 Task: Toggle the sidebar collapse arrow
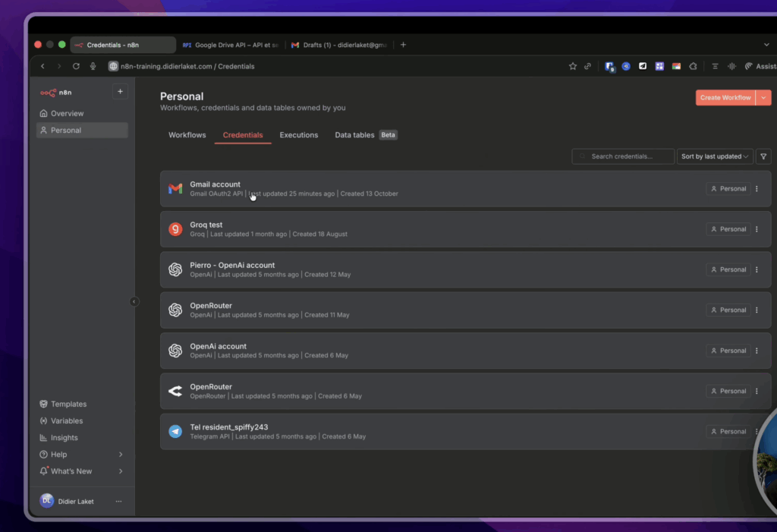coord(134,301)
